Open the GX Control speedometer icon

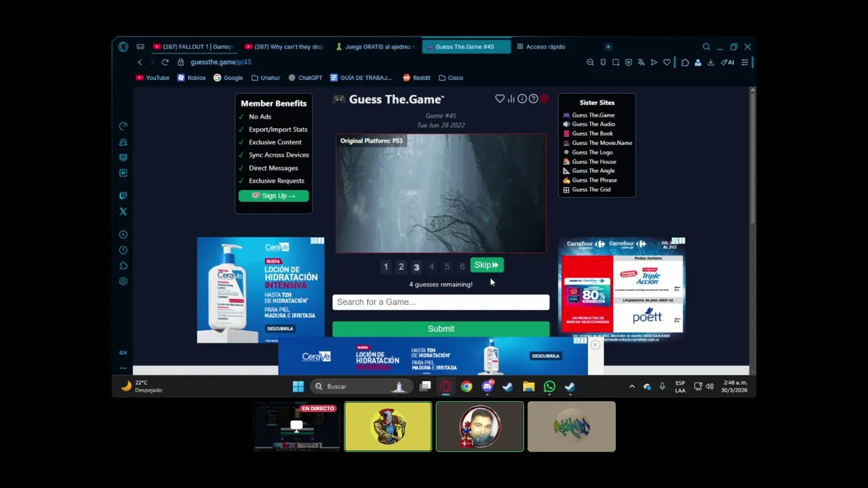[123, 126]
